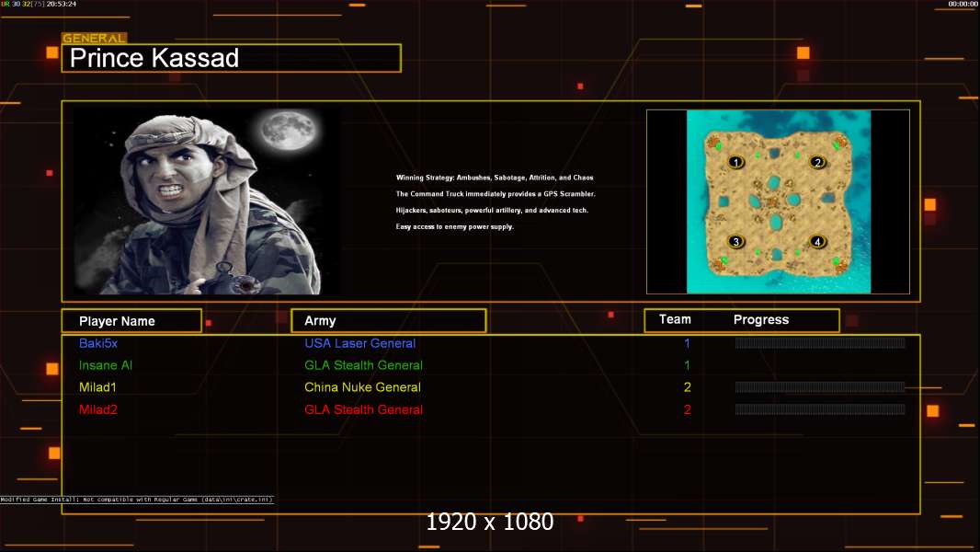
Task: Click Milad1's team number 2
Action: [687, 387]
